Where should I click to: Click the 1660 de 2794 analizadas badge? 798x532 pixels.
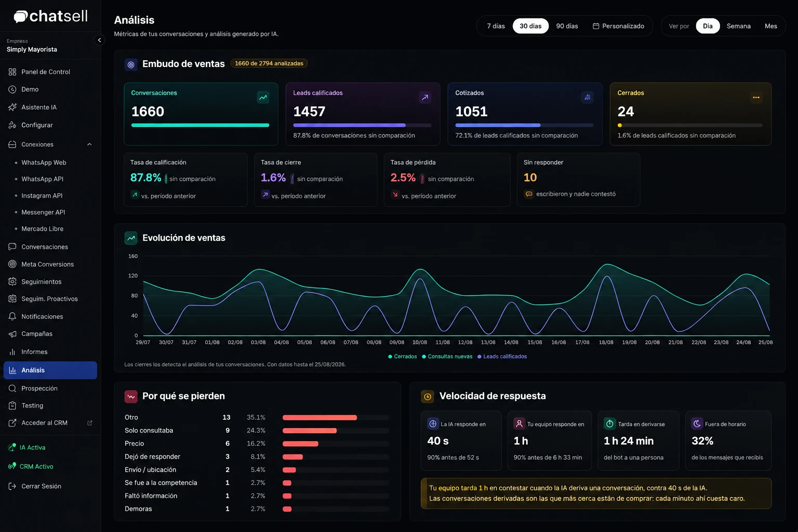[269, 63]
